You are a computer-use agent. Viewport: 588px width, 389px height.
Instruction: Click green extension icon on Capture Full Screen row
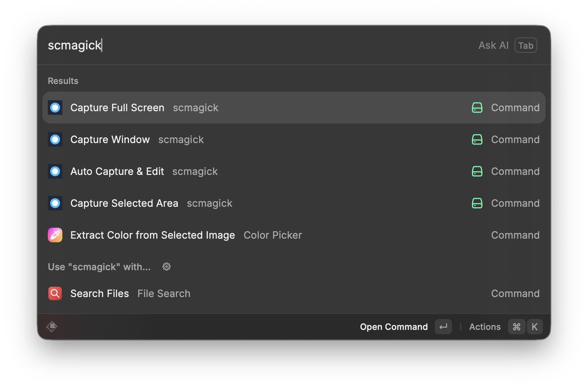click(x=477, y=108)
